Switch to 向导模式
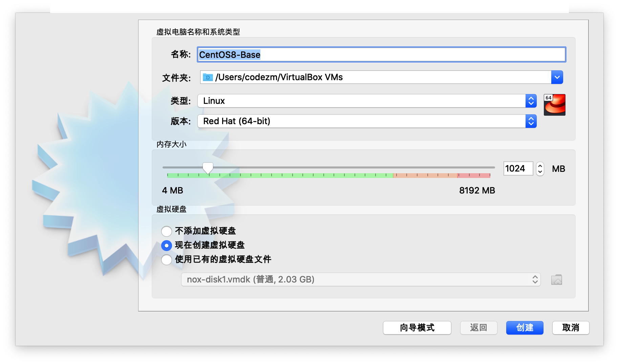This screenshot has height=364, width=619. click(x=417, y=327)
